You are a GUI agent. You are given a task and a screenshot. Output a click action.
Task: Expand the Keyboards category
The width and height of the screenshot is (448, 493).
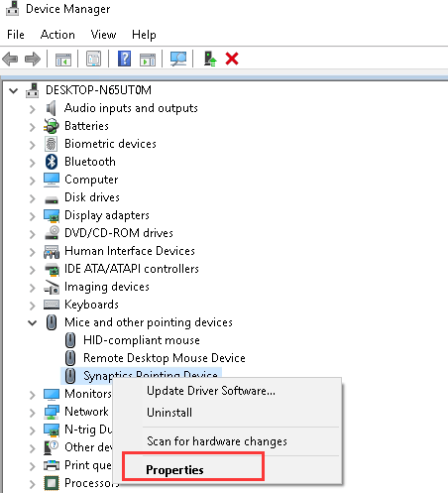pyautogui.click(x=32, y=306)
